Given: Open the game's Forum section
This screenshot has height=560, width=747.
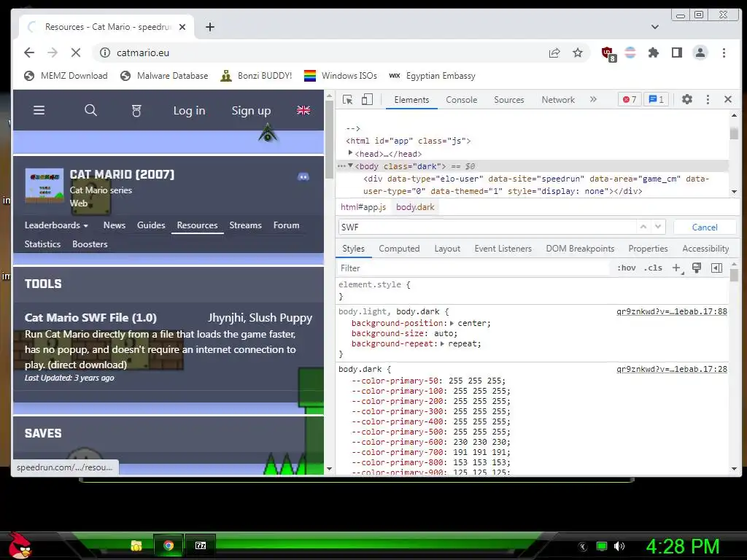Looking at the screenshot, I should pyautogui.click(x=286, y=225).
